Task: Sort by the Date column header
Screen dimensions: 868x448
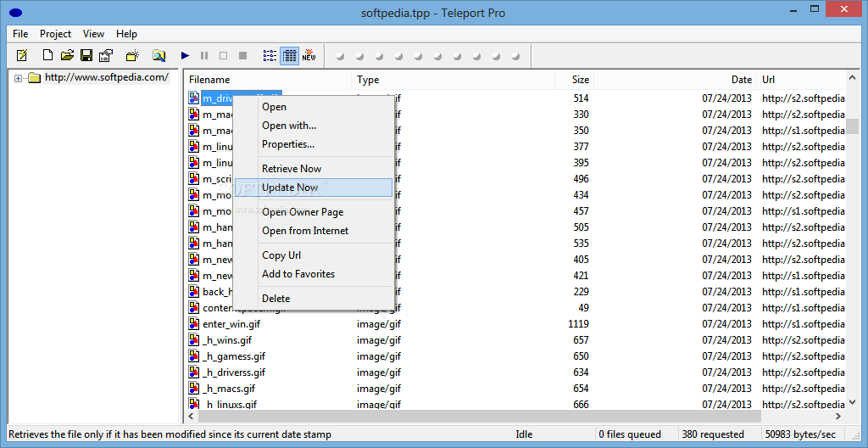Action: click(675, 80)
